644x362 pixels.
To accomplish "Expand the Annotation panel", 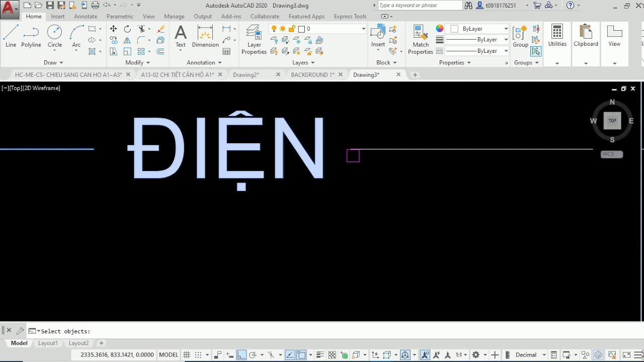I will pos(204,62).
